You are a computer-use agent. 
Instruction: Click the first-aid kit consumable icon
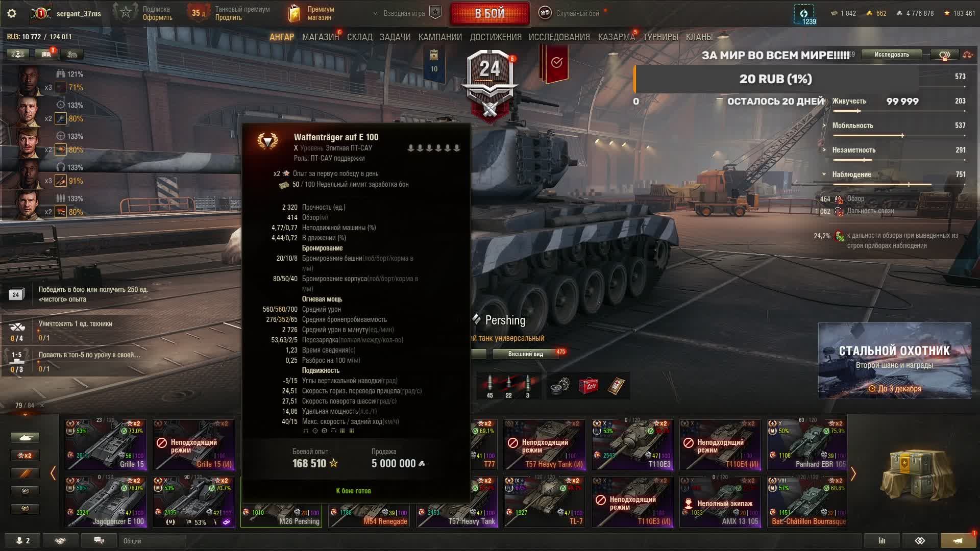[617, 386]
